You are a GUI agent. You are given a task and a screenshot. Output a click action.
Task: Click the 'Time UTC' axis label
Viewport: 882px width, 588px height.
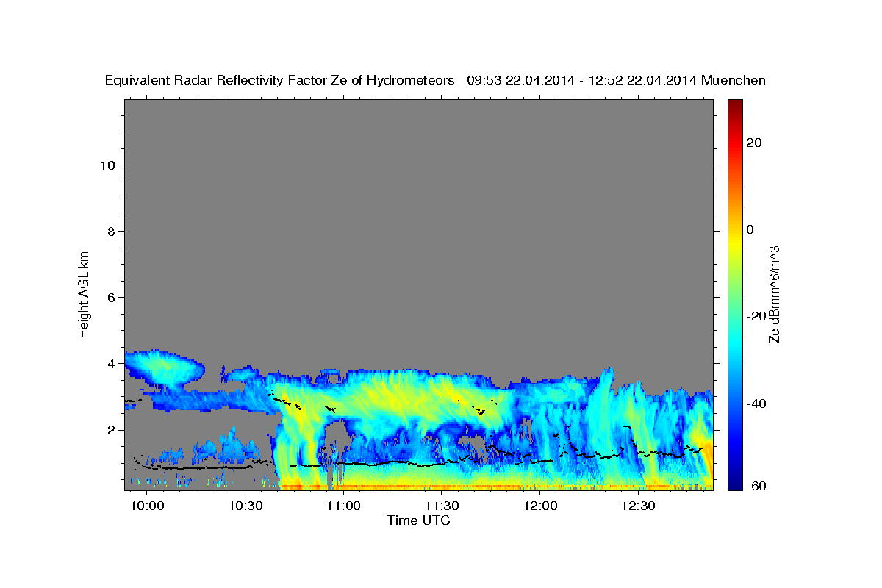click(x=418, y=520)
